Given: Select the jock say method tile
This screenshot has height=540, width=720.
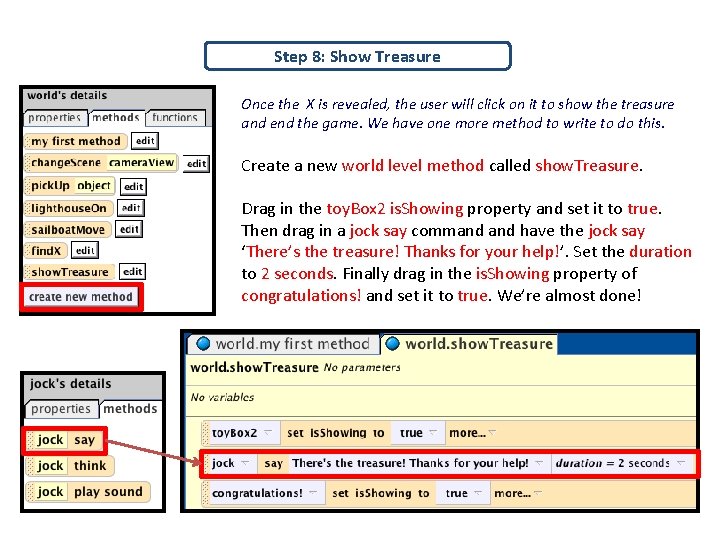Looking at the screenshot, I should [x=66, y=440].
